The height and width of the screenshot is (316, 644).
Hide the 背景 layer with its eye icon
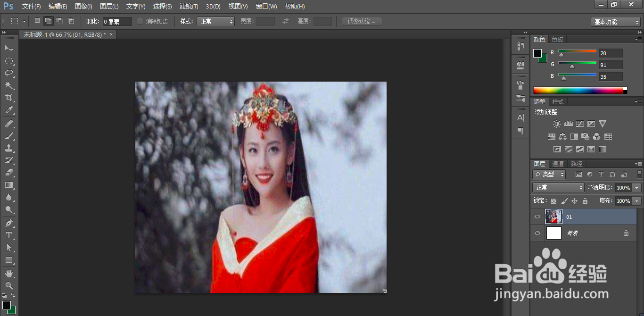[x=537, y=233]
